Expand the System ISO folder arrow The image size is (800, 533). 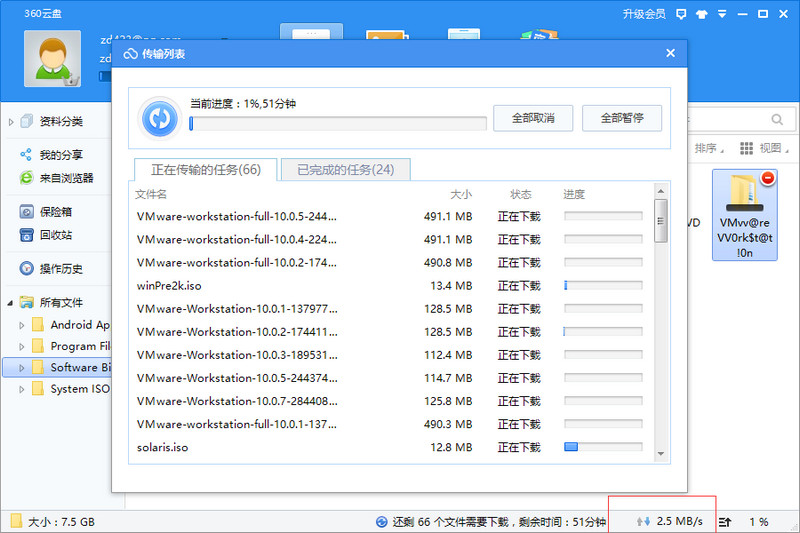21,389
